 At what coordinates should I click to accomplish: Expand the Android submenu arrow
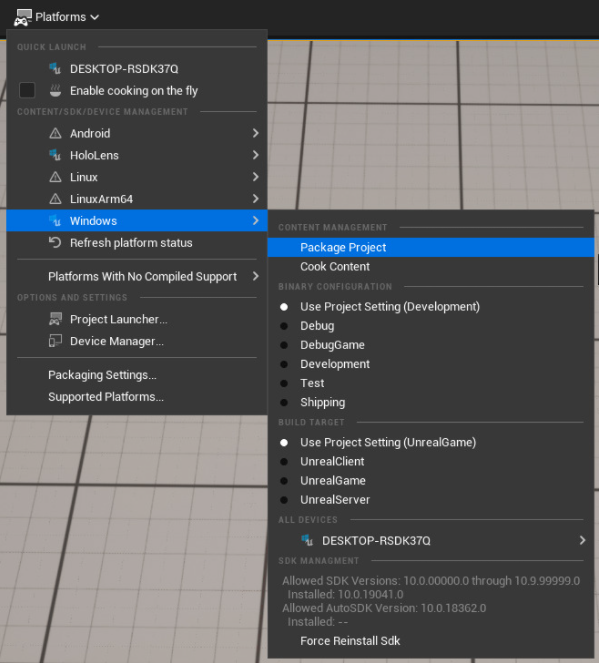255,133
